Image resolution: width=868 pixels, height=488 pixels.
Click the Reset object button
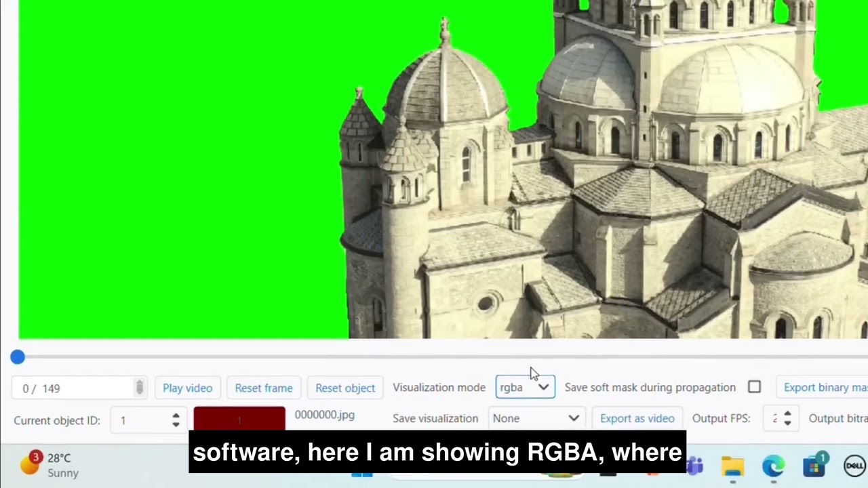click(344, 388)
